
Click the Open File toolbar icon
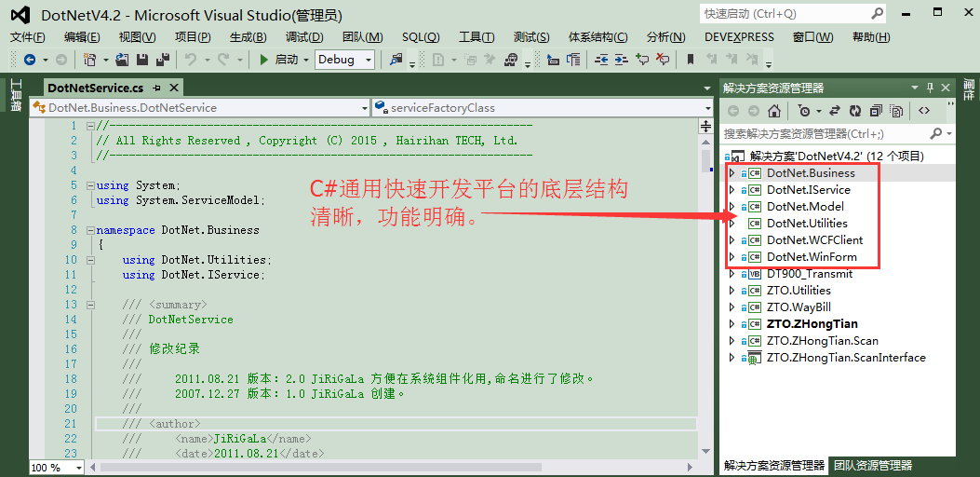(123, 61)
